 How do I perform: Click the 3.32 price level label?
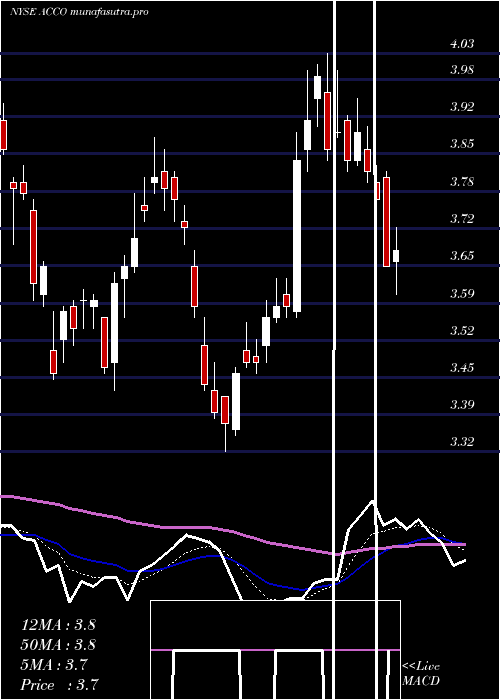coord(462,442)
